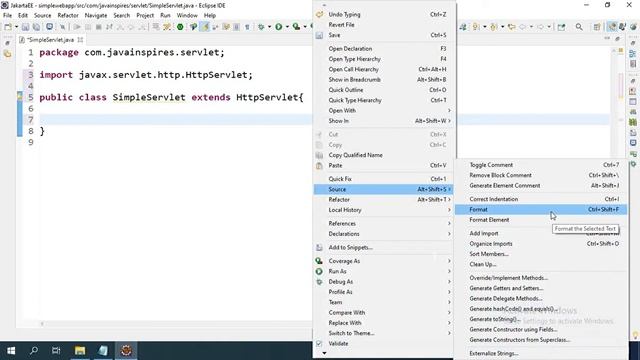
Task: Select Clean Up menu entry
Action: (541, 264)
